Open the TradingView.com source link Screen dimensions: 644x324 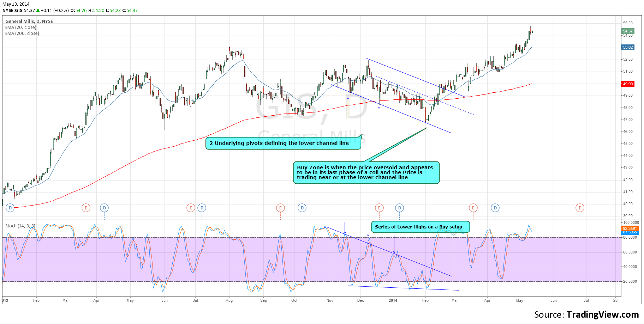pos(602,314)
